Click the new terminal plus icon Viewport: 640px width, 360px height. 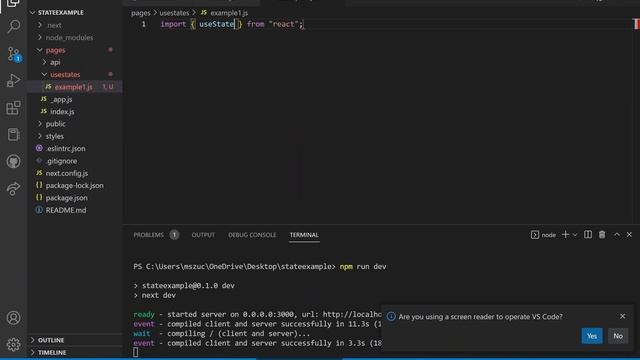565,234
